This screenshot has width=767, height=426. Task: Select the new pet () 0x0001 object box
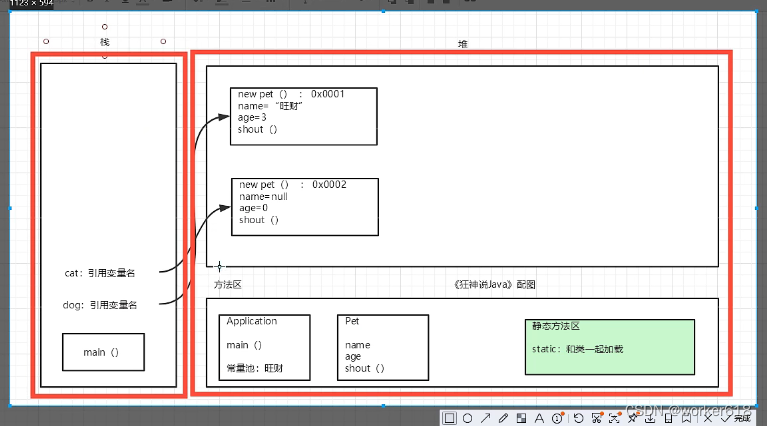coord(304,116)
